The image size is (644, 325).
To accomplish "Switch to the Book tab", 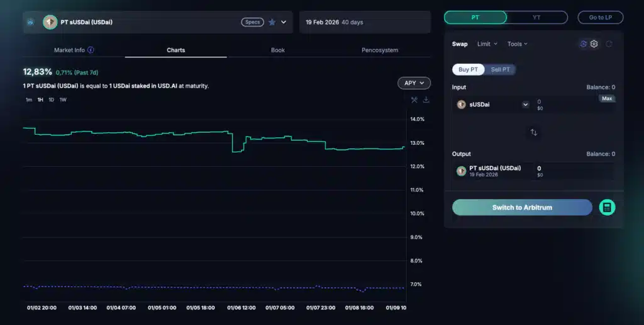I will click(x=278, y=50).
